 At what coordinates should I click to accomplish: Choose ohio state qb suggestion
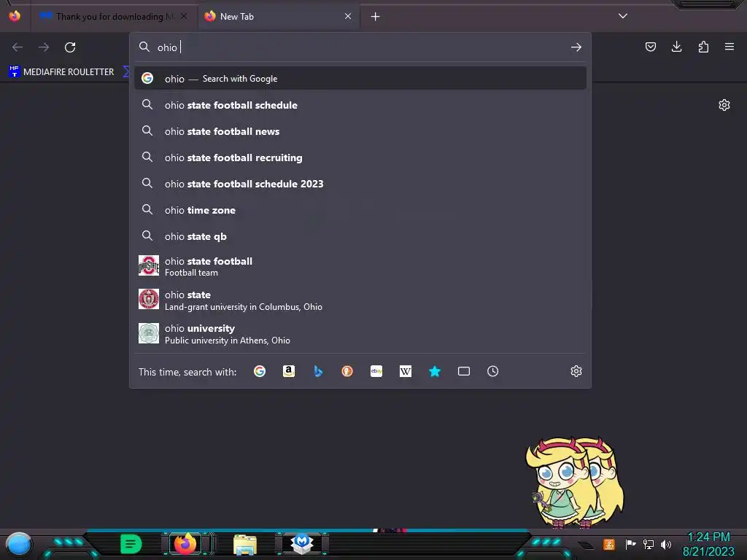pos(360,236)
